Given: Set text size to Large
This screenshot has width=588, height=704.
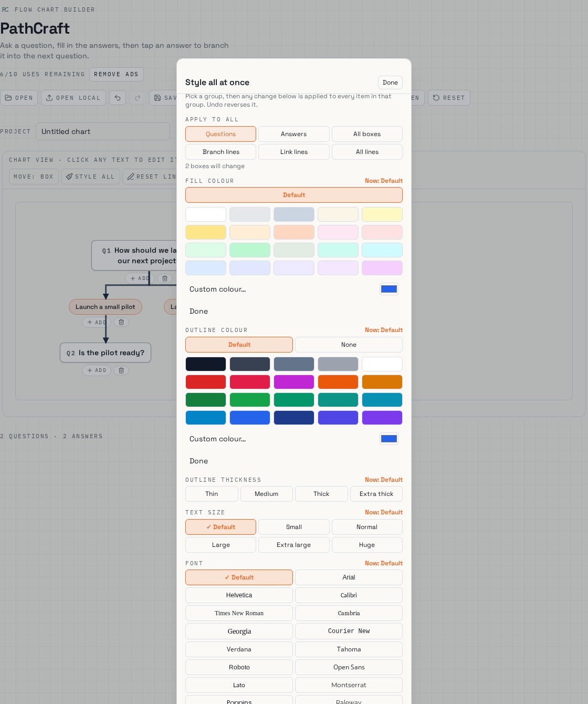Looking at the screenshot, I should (x=220, y=545).
